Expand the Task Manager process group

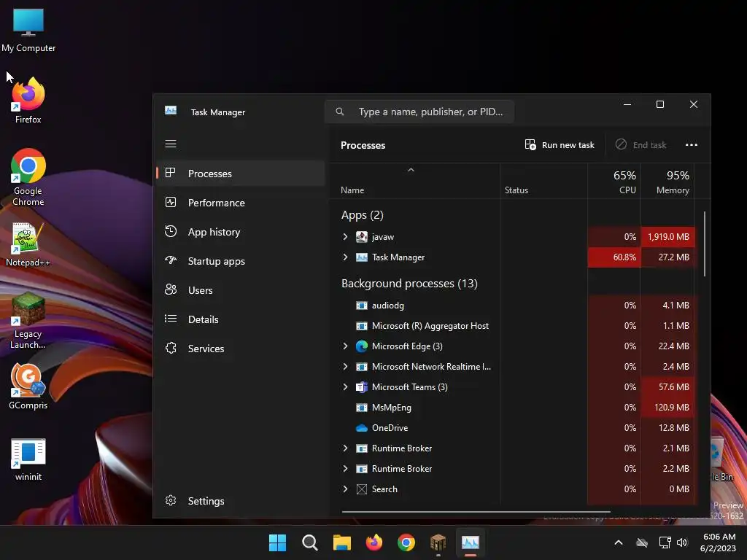[x=345, y=257]
